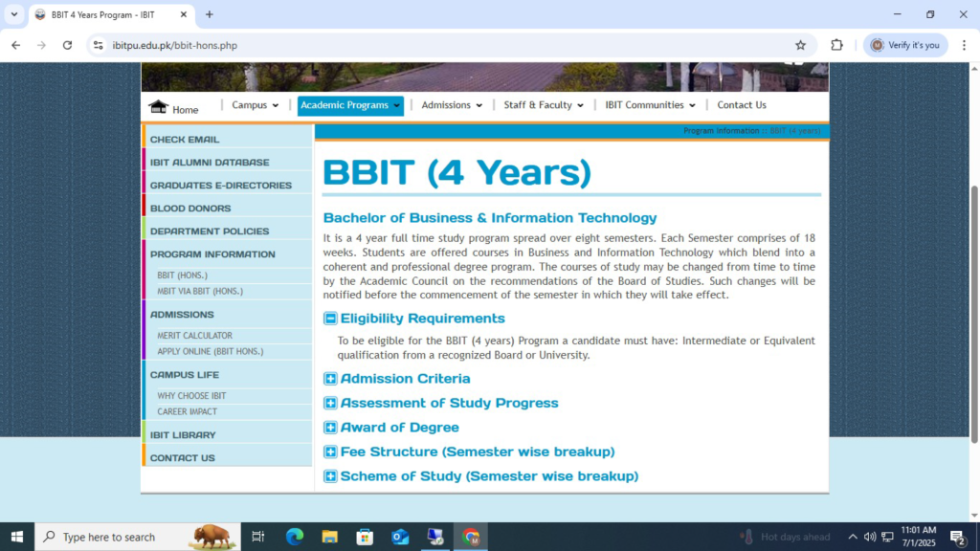Click the Home graduation cap icon
The width and height of the screenshot is (980, 551).
(x=158, y=107)
